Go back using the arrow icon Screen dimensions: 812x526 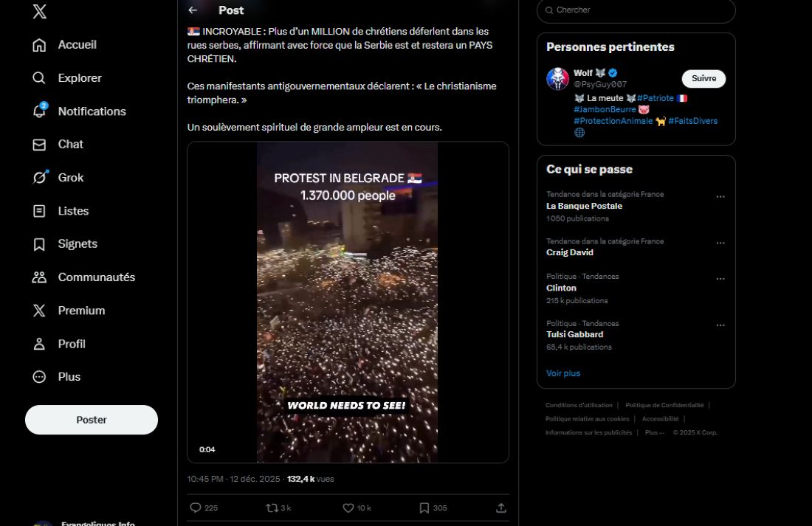193,10
